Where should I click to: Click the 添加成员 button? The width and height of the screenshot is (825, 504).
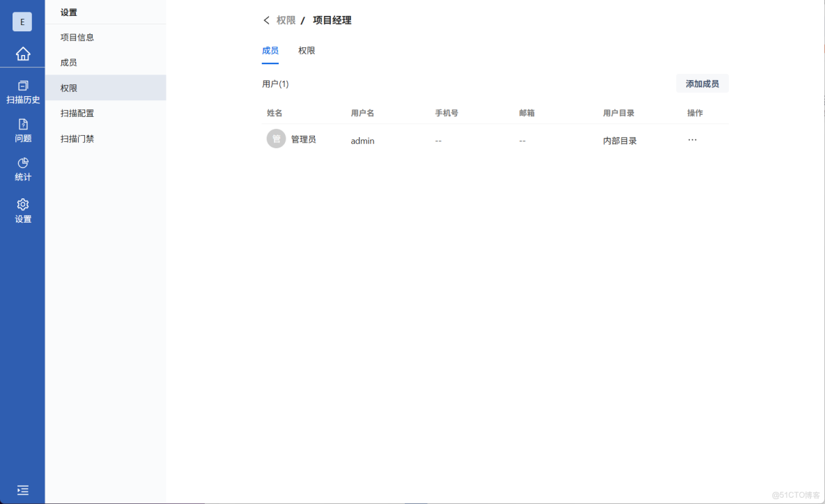[x=702, y=83]
